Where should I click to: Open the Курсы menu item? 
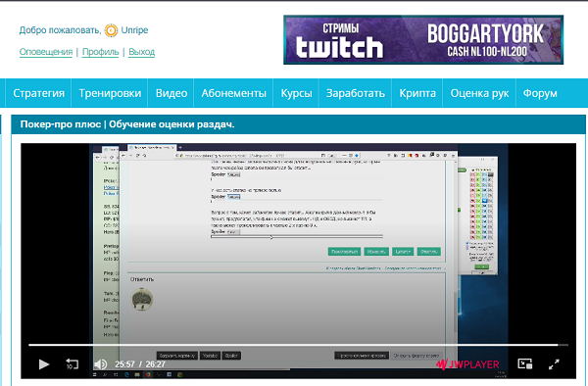(x=296, y=93)
